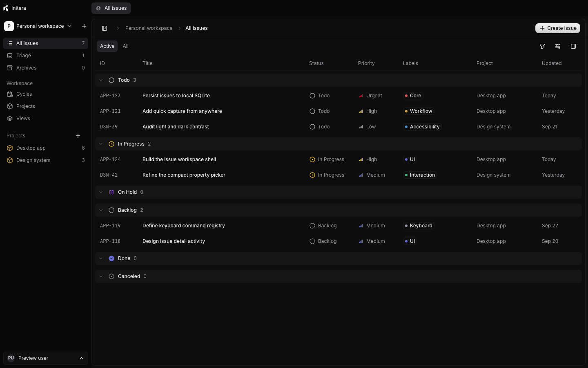Click the Initera logo icon
The width and height of the screenshot is (588, 368).
pos(6,8)
